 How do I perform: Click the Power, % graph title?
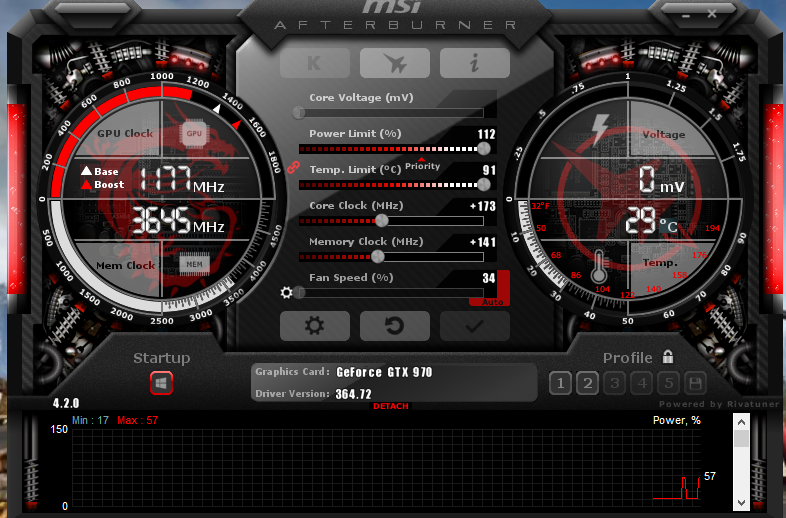click(677, 420)
